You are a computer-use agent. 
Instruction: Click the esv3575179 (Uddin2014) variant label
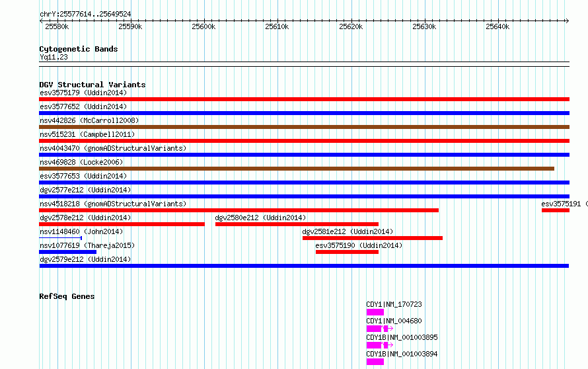pyautogui.click(x=83, y=93)
